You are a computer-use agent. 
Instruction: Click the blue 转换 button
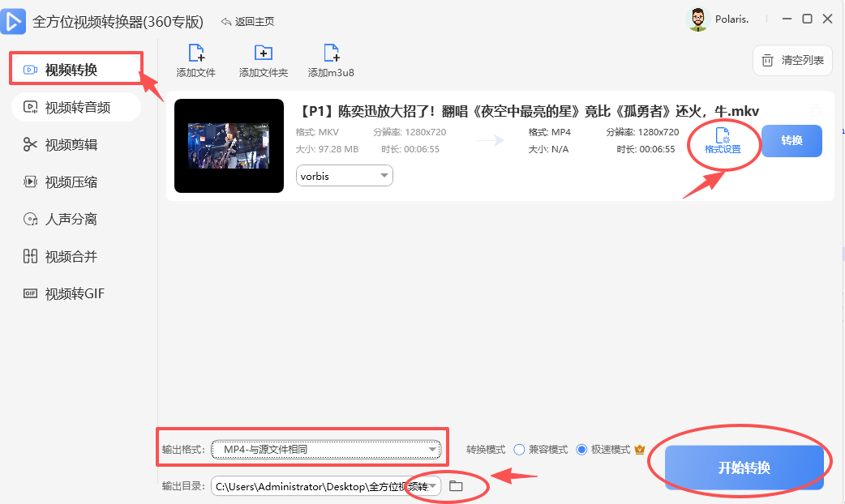(x=791, y=140)
